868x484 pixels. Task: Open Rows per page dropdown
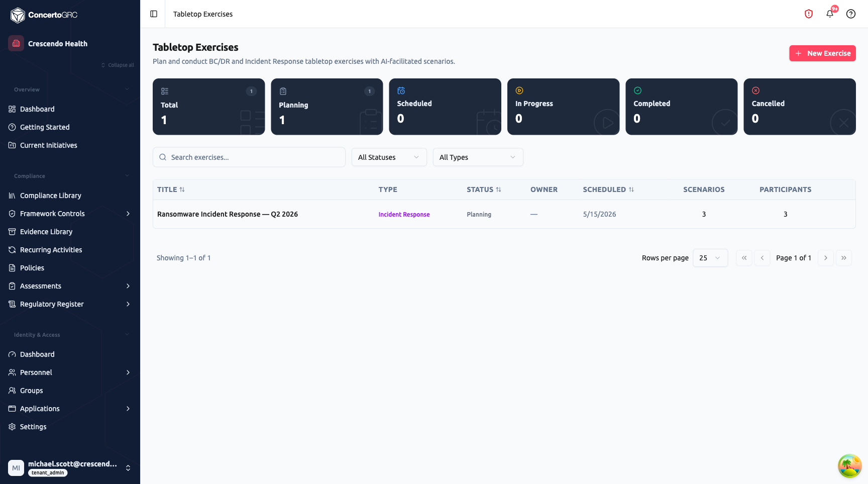pyautogui.click(x=710, y=258)
